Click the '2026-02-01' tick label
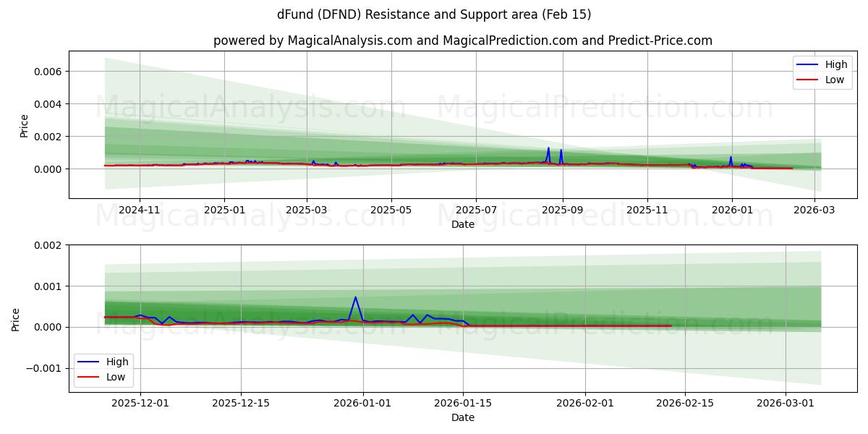The width and height of the screenshot is (868, 434). click(x=585, y=403)
